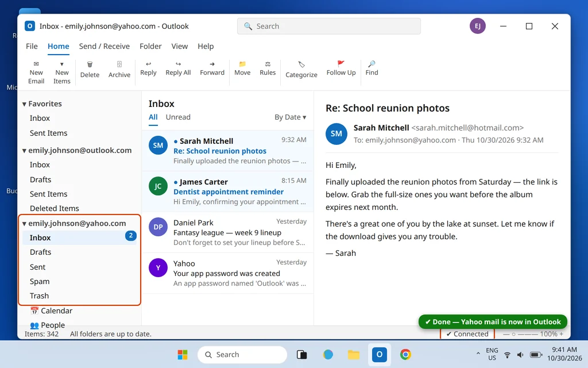588x368 pixels.
Task: Open Sarah Mitchell's reunion photos email
Action: click(x=227, y=151)
